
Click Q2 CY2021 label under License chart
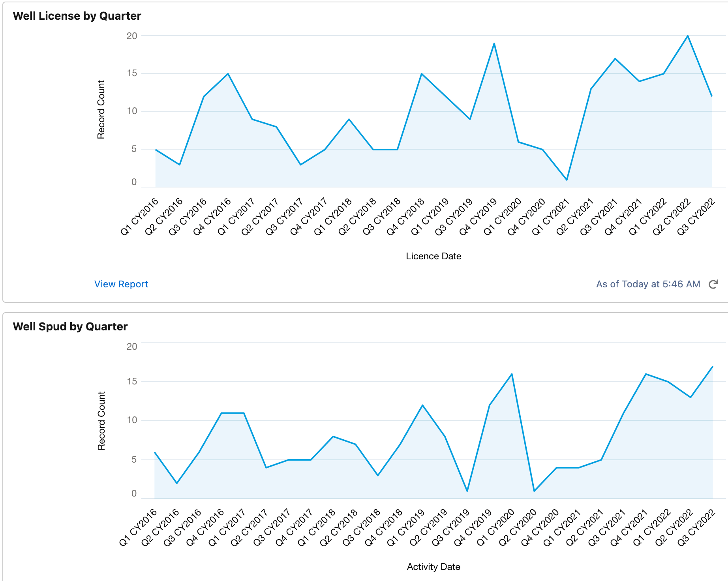pyautogui.click(x=574, y=217)
